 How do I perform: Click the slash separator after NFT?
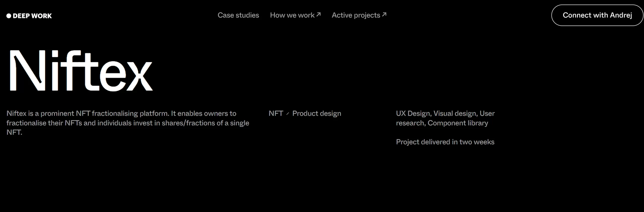point(288,114)
